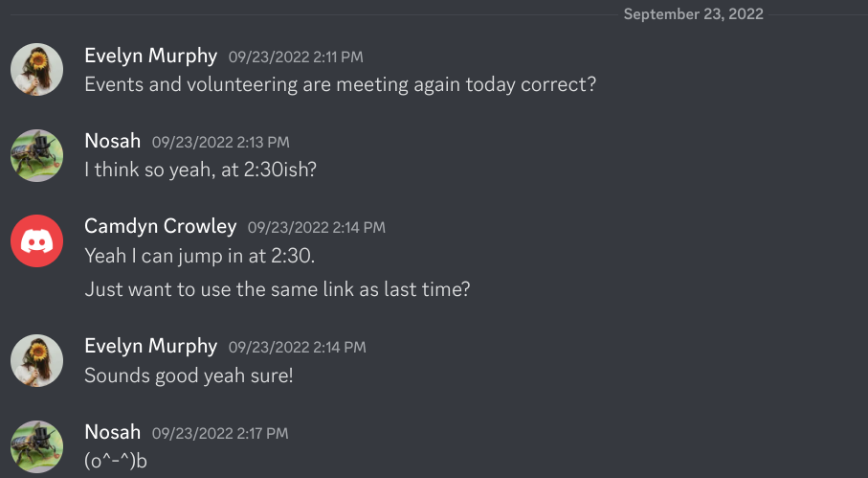The width and height of the screenshot is (868, 478).
Task: Click the Nosah username on the 2:17 PM message
Action: pyautogui.click(x=113, y=433)
